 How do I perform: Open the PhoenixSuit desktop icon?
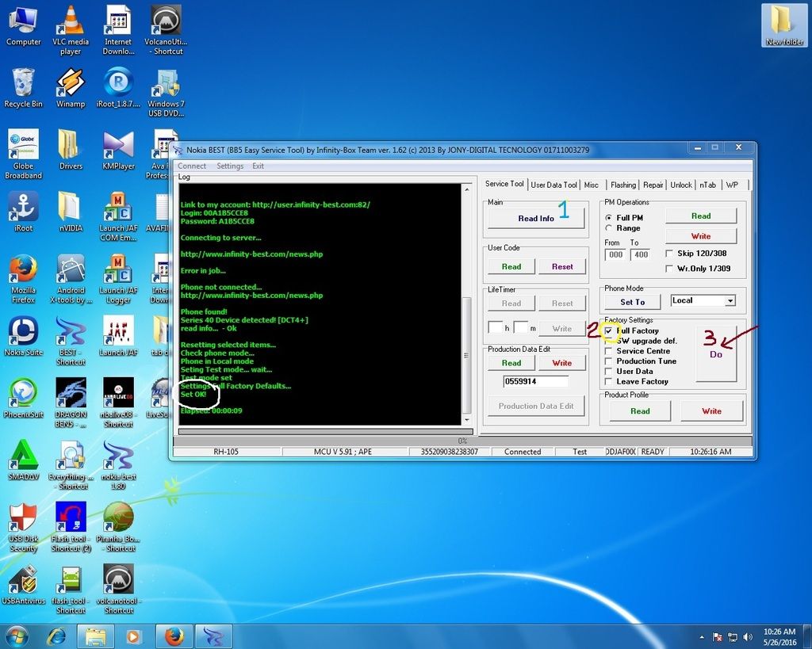23,394
